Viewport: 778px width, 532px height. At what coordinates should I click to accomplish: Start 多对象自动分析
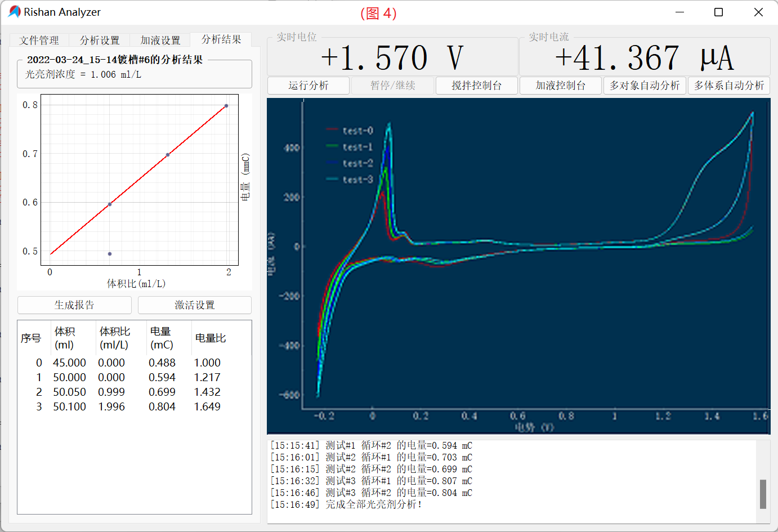point(645,86)
